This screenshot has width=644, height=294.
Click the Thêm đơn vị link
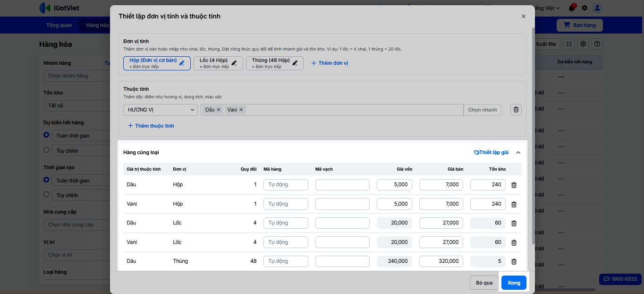click(330, 63)
